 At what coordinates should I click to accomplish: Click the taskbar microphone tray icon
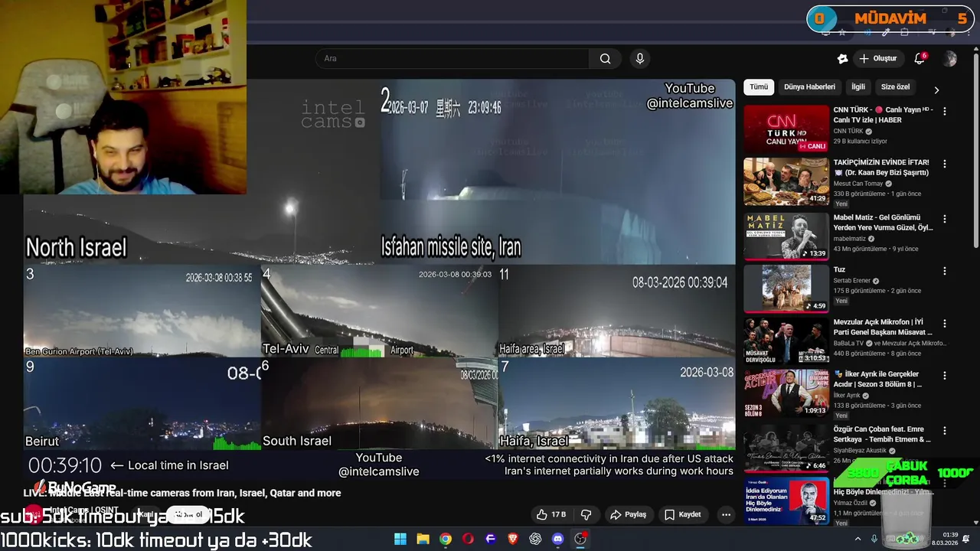tap(874, 539)
